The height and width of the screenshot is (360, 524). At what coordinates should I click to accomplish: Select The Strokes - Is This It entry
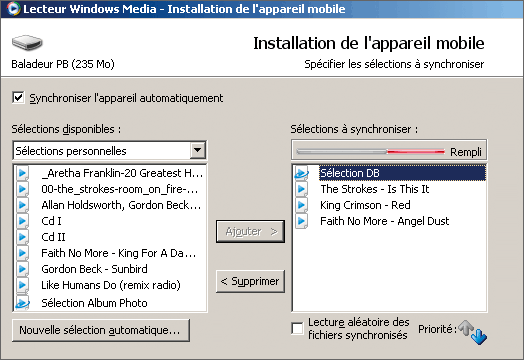pos(375,189)
